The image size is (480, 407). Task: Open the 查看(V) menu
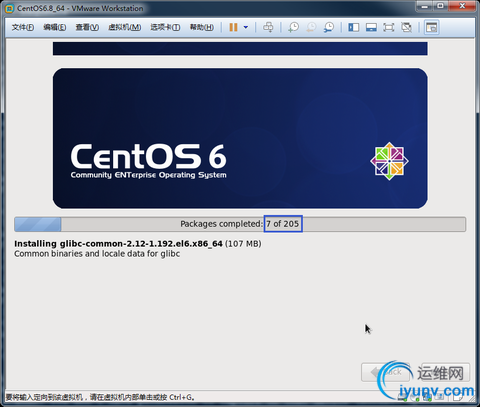tap(87, 27)
